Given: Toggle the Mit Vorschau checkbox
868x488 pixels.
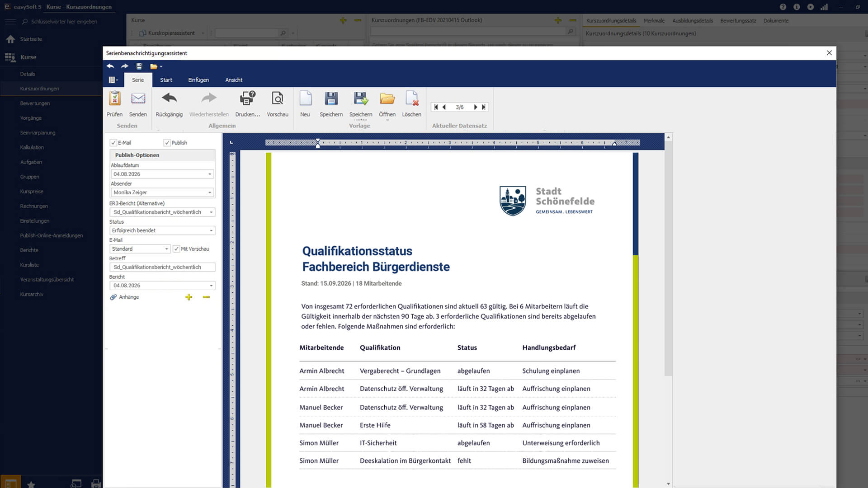Looking at the screenshot, I should click(x=176, y=249).
